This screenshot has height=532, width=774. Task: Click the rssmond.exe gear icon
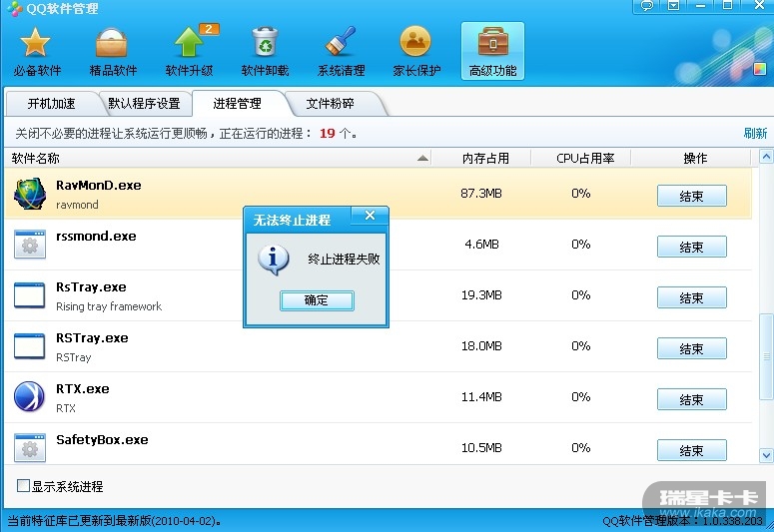(x=30, y=245)
